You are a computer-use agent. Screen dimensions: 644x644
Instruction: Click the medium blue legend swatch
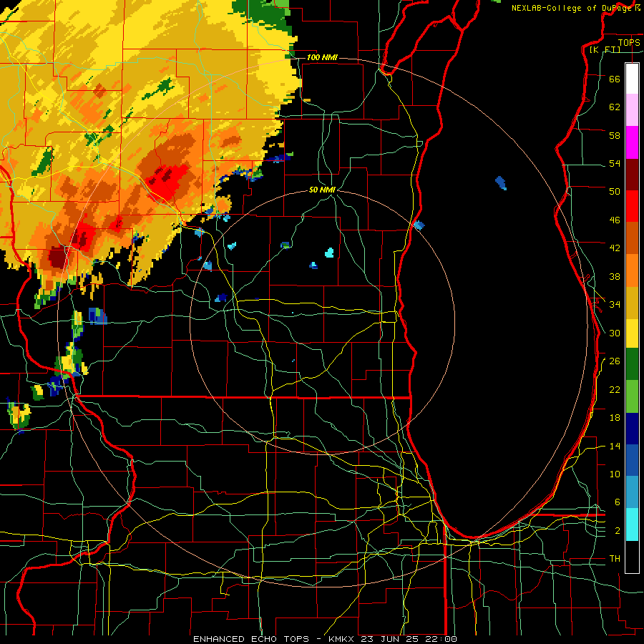632,460
